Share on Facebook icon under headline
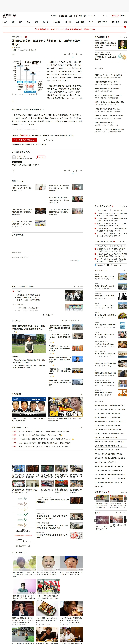Viewport: 129px width, 644px height. click(69, 55)
